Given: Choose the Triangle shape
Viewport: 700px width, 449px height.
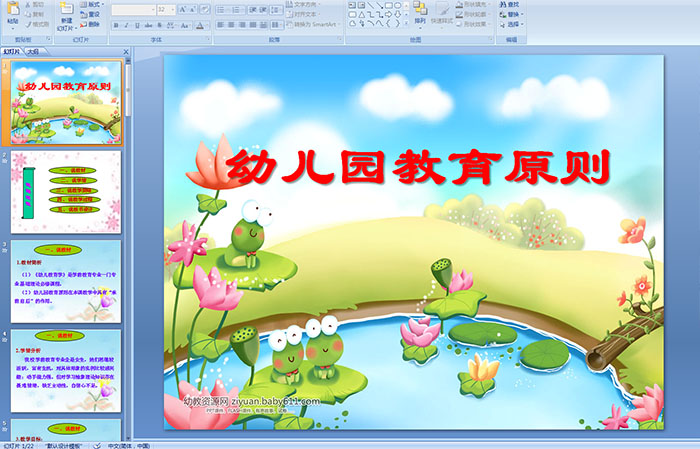Looking at the screenshot, I should [361, 15].
